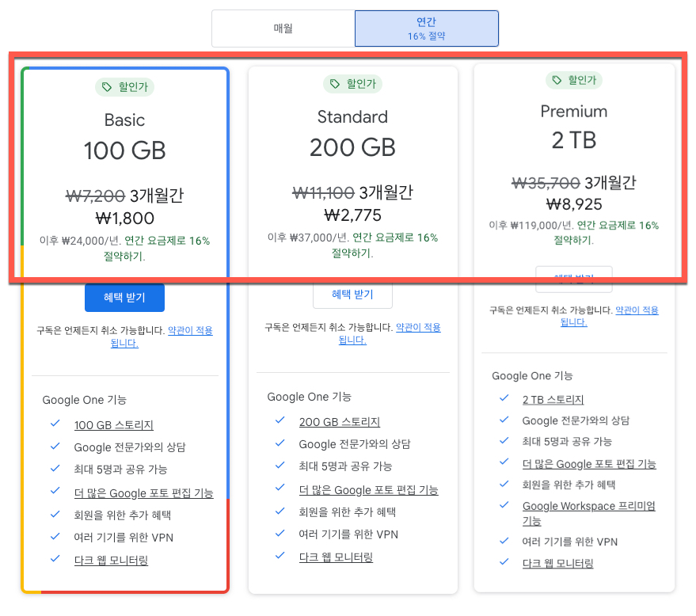Click checkmark icon beside 200 GB 스토리지
Viewport: 696px width, 616px height.
pyautogui.click(x=280, y=420)
